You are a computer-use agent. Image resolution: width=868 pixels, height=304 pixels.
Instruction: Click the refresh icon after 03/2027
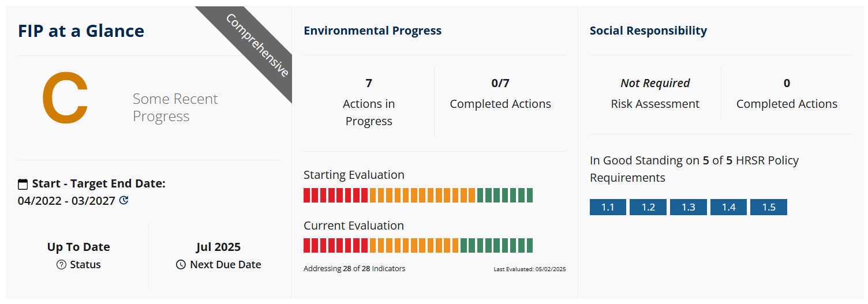(124, 201)
